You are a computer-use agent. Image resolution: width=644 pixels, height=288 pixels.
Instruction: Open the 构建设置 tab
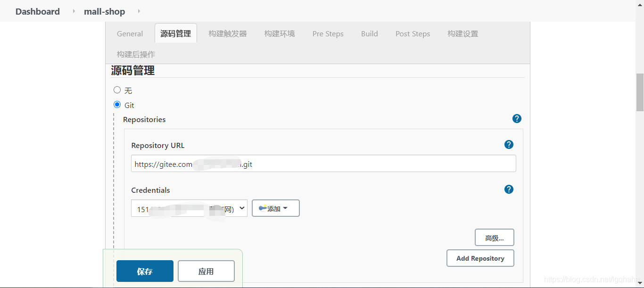click(x=463, y=33)
